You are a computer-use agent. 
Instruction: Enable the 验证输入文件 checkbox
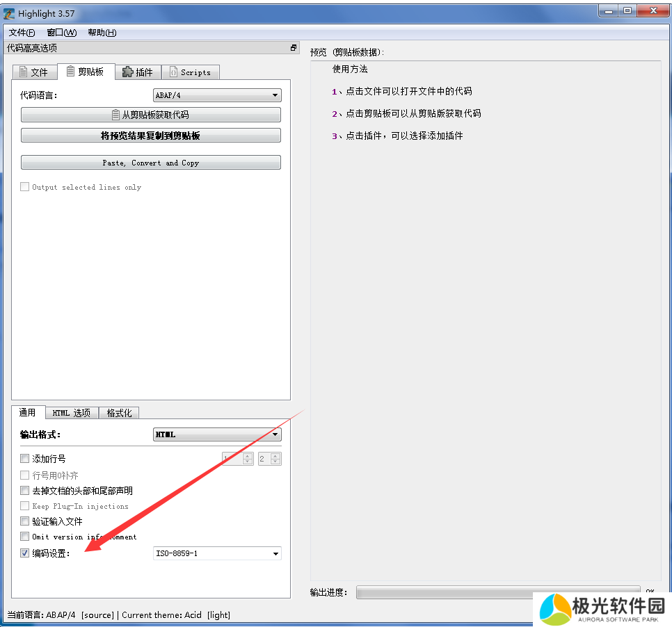coord(25,521)
